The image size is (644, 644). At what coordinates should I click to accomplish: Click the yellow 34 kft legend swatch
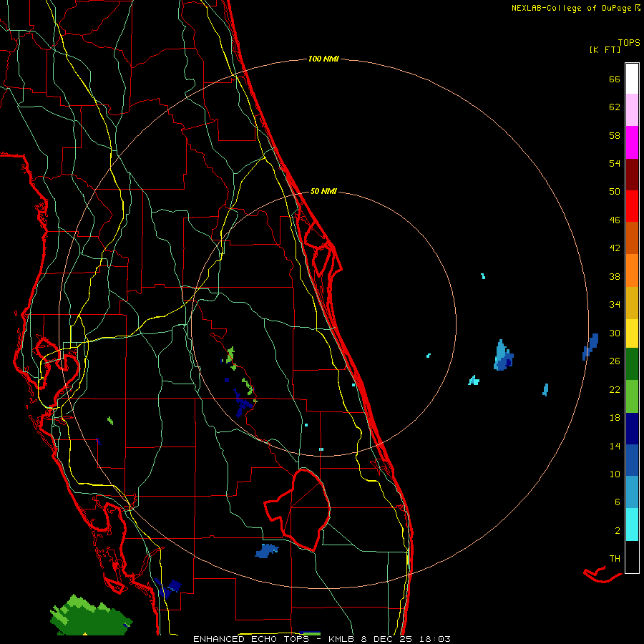632,333
